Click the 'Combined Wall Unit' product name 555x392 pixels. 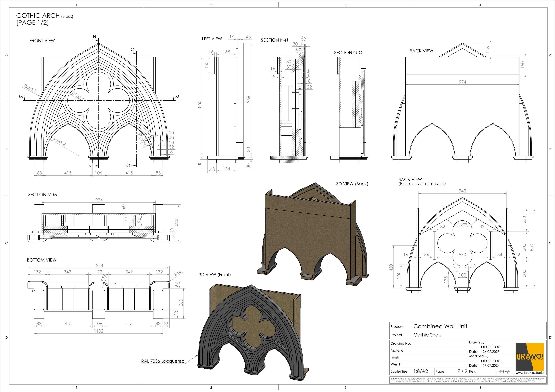pyautogui.click(x=440, y=326)
